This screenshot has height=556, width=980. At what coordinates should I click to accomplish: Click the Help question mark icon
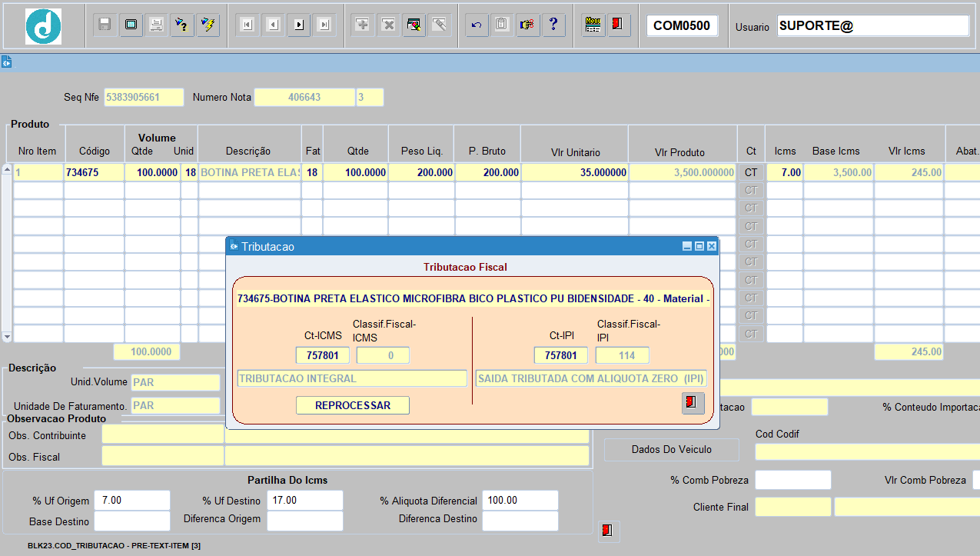(553, 25)
